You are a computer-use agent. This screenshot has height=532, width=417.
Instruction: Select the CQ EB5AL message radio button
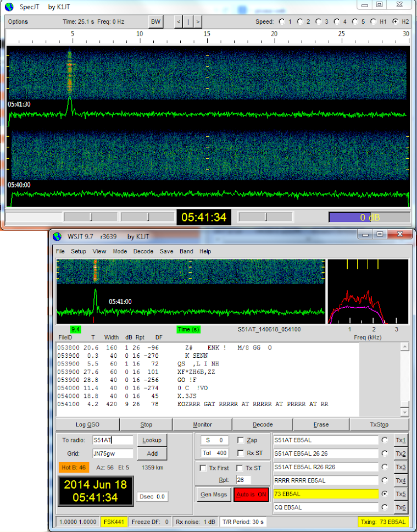point(384,507)
